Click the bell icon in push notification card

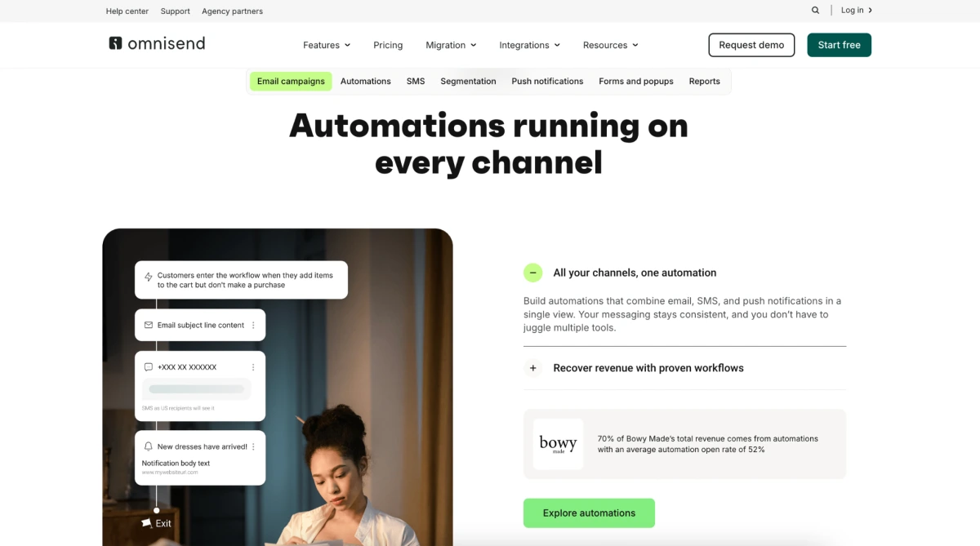(x=149, y=446)
